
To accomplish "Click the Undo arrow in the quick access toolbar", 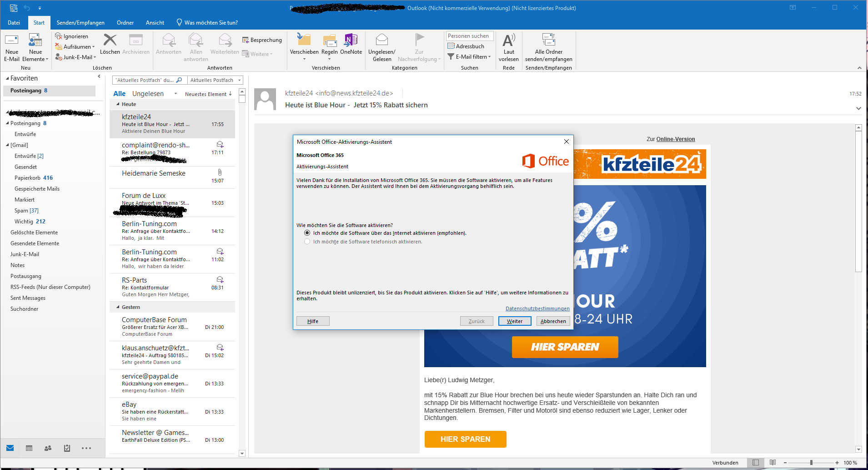I will tap(27, 8).
